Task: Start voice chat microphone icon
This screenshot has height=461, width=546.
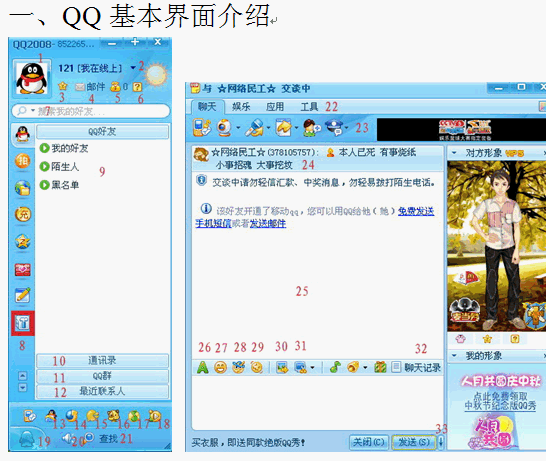Action: point(255,128)
